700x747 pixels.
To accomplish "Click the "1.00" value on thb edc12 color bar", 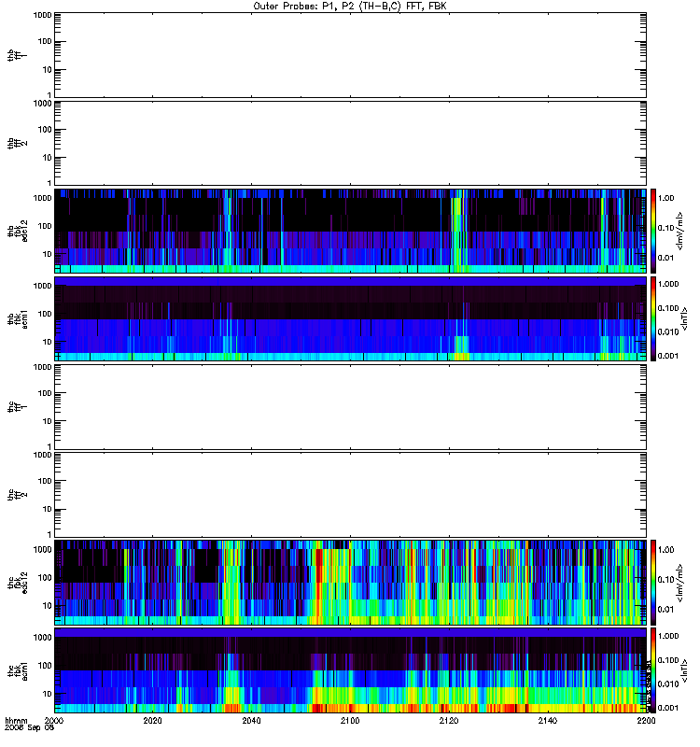I will [665, 198].
